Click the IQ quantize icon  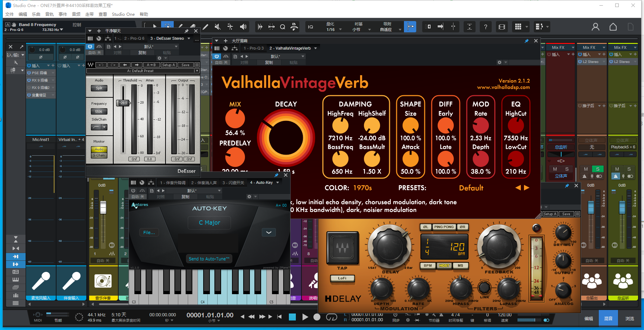click(311, 27)
